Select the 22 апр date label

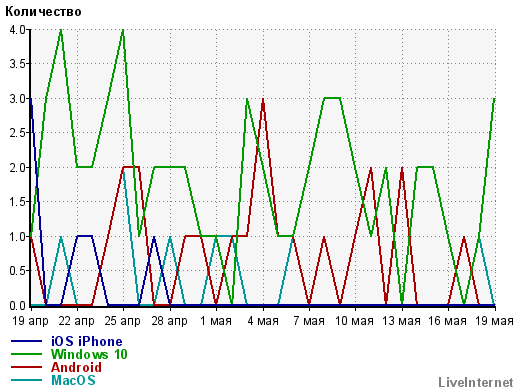[x=76, y=321]
